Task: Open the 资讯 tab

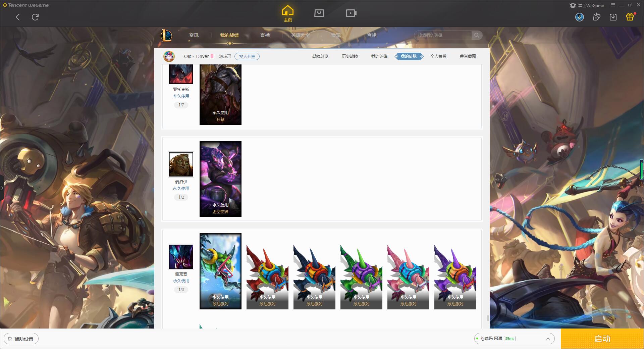Action: click(x=194, y=35)
